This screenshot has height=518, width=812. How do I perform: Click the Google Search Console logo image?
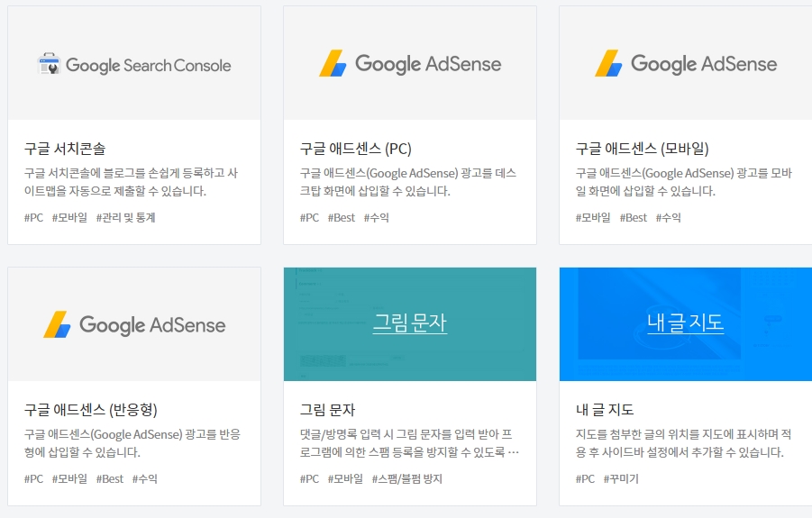click(x=134, y=65)
